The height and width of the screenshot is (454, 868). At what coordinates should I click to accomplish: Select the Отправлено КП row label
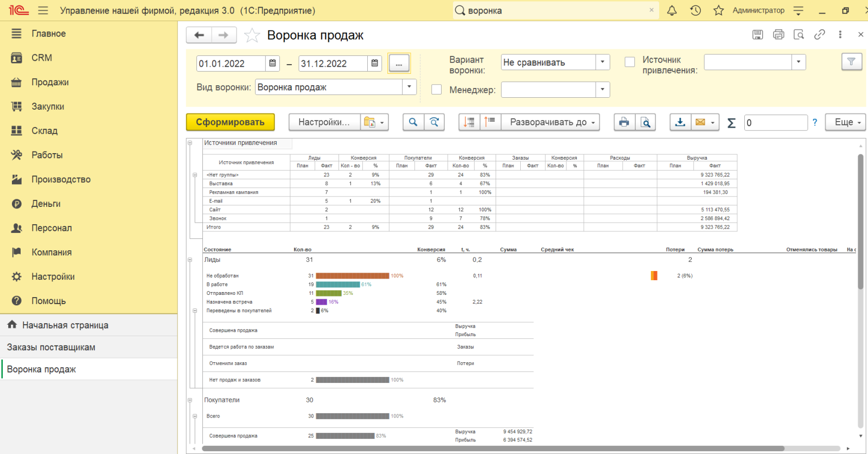[x=225, y=293]
